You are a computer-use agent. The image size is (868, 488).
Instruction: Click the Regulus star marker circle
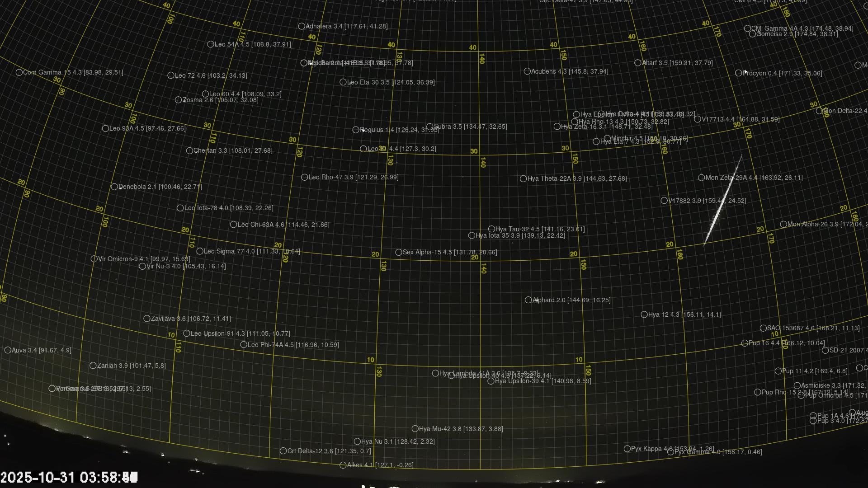coord(356,130)
